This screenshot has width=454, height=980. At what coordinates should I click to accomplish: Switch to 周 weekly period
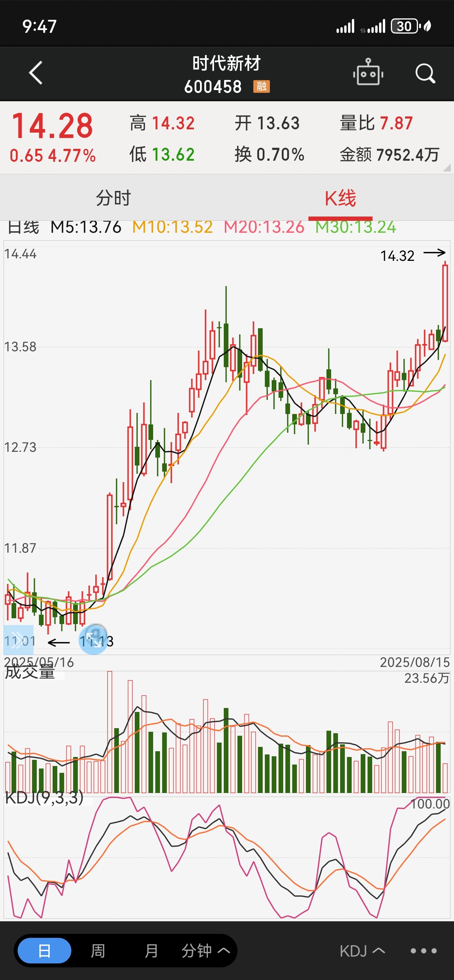tap(98, 951)
